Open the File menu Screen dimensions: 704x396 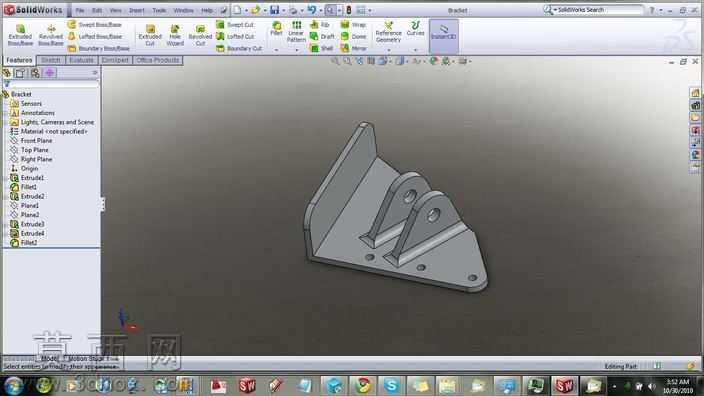[79, 10]
